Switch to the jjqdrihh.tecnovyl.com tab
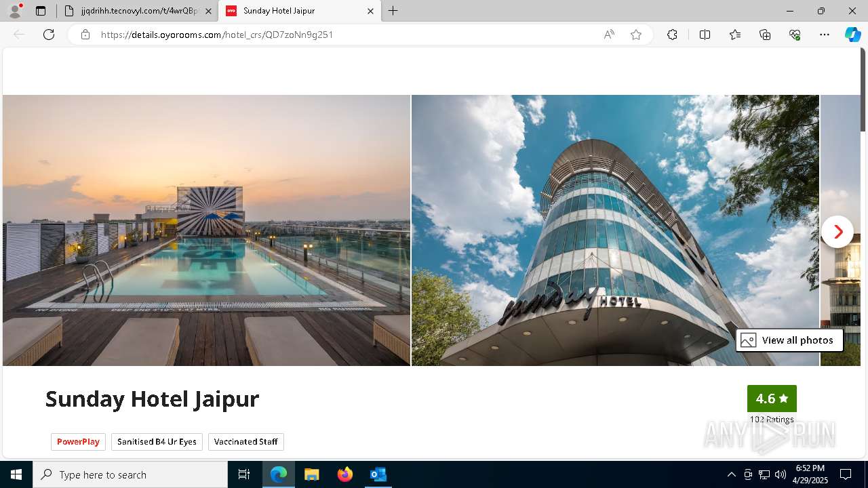Image resolution: width=868 pixels, height=488 pixels. click(x=138, y=11)
